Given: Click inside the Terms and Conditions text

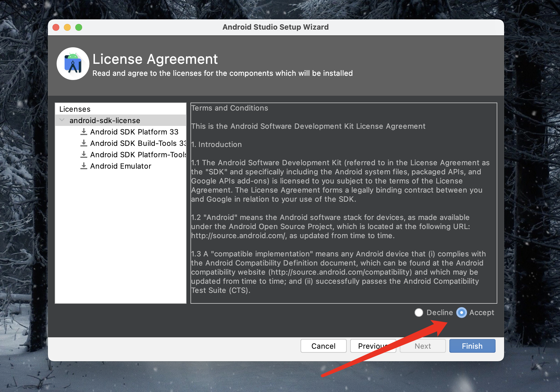Looking at the screenshot, I should (343, 203).
